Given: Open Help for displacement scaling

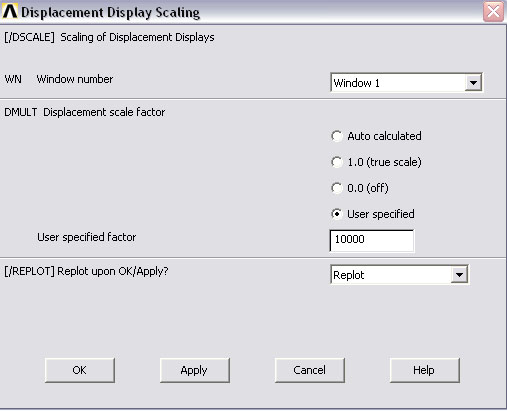Looking at the screenshot, I should tap(424, 370).
